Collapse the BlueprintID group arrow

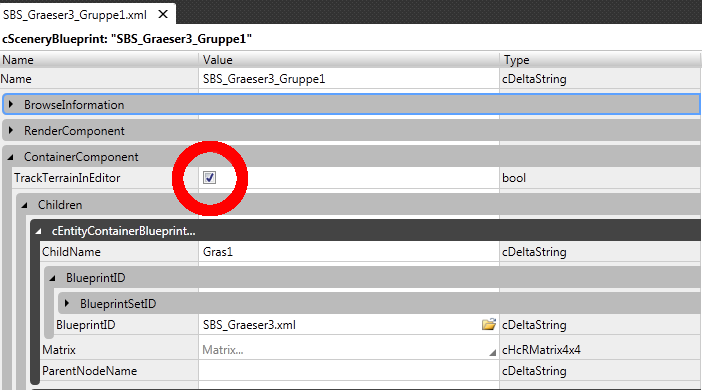(52, 278)
